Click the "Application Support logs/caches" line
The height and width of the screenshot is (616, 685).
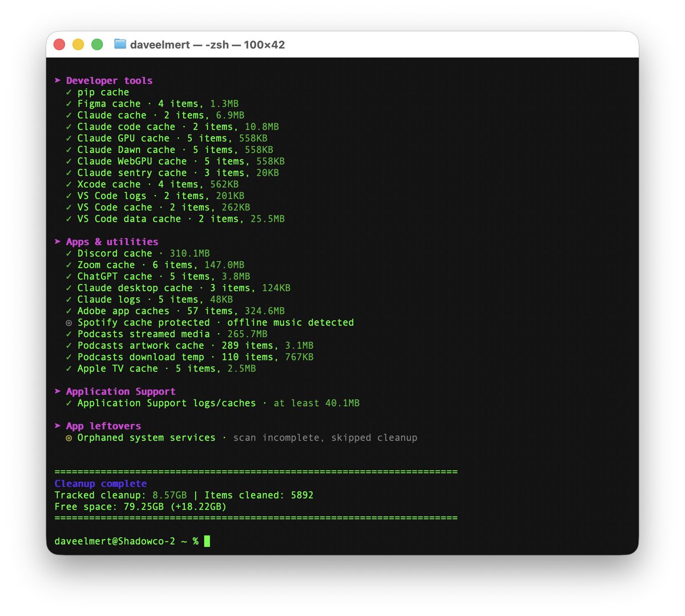213,403
